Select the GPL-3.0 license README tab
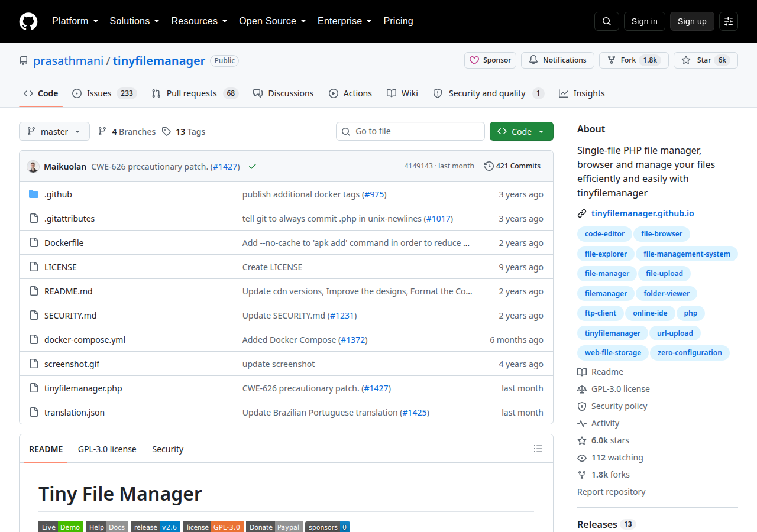The width and height of the screenshot is (757, 532). 107,449
